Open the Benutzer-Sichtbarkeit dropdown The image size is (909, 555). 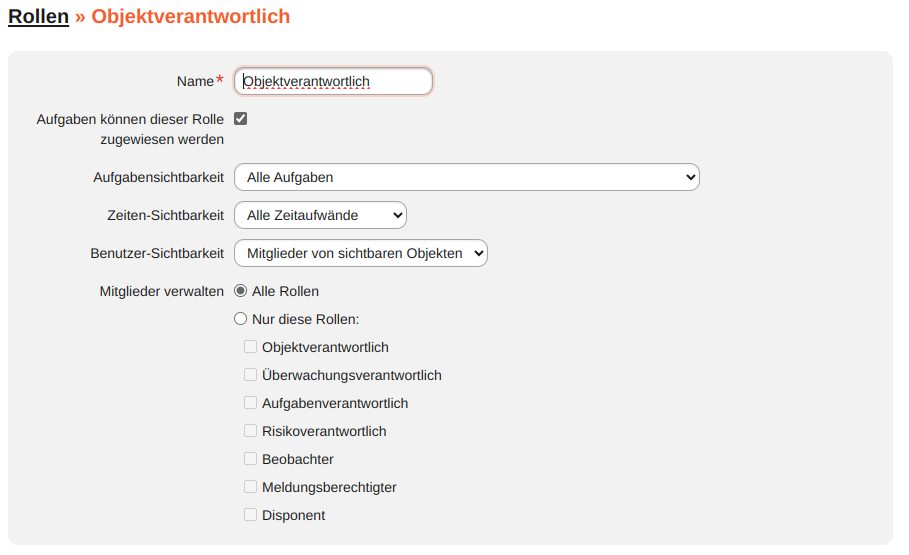[360, 253]
